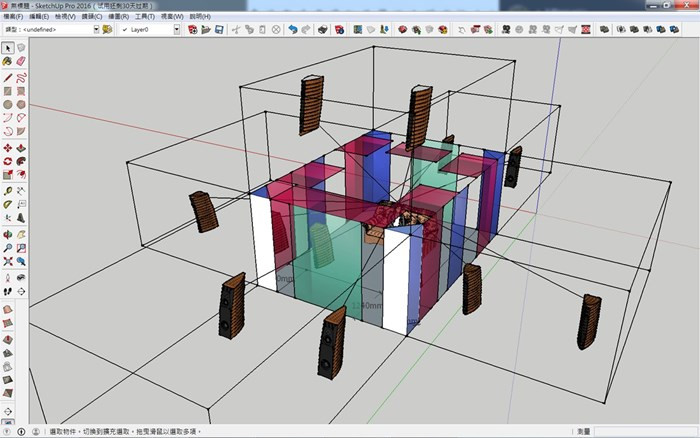The height and width of the screenshot is (438, 700).
Task: Open the <undefined> type dropdown
Action: [x=96, y=30]
